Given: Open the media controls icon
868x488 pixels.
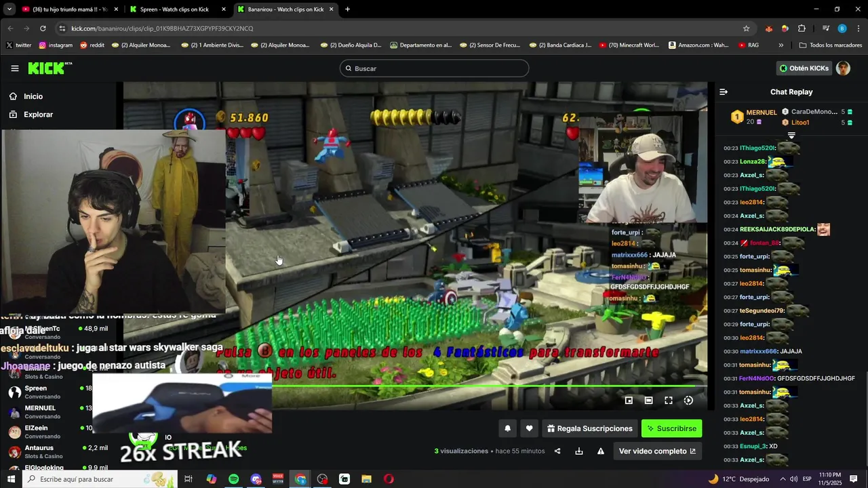Looking at the screenshot, I should pos(825,28).
